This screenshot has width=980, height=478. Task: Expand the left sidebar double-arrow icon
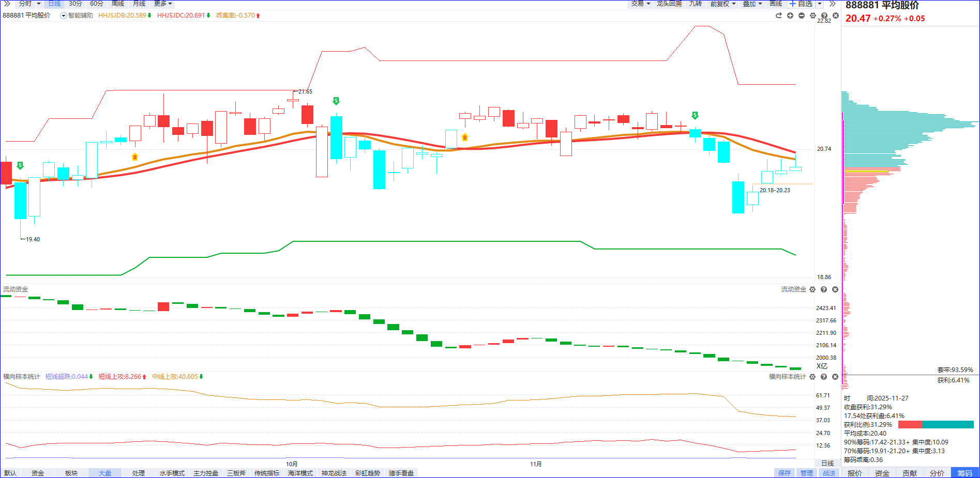(x=7, y=4)
